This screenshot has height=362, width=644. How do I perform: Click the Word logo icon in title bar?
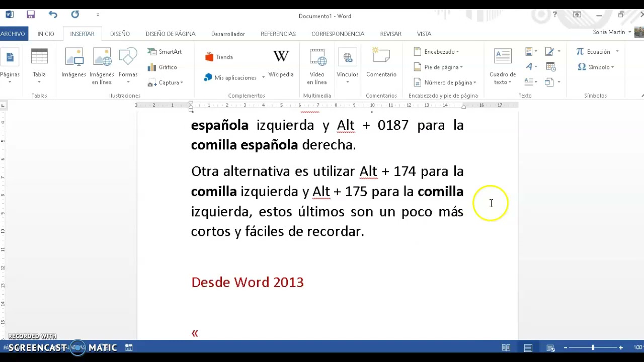pyautogui.click(x=10, y=15)
